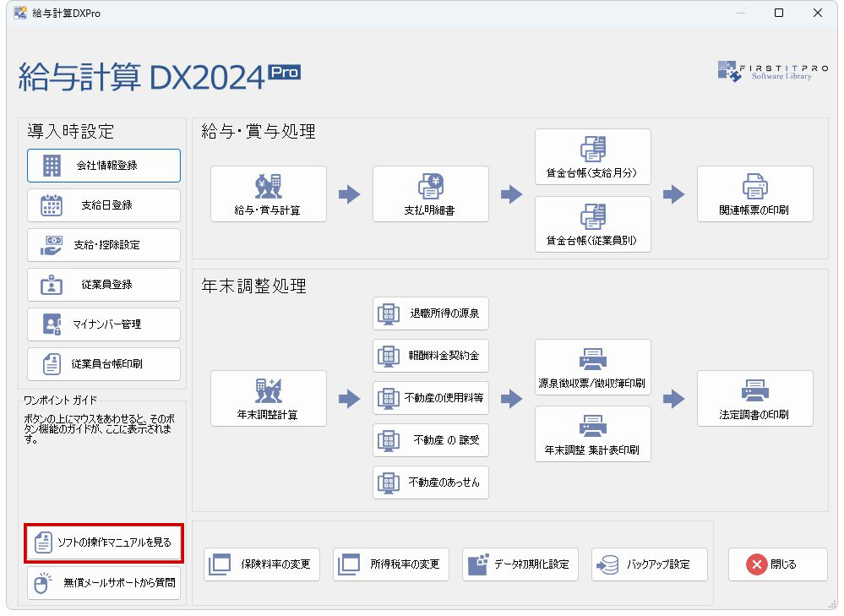Click the guide text starting ボタンの上にマウスを
This screenshot has width=844, height=616.
coord(99,428)
